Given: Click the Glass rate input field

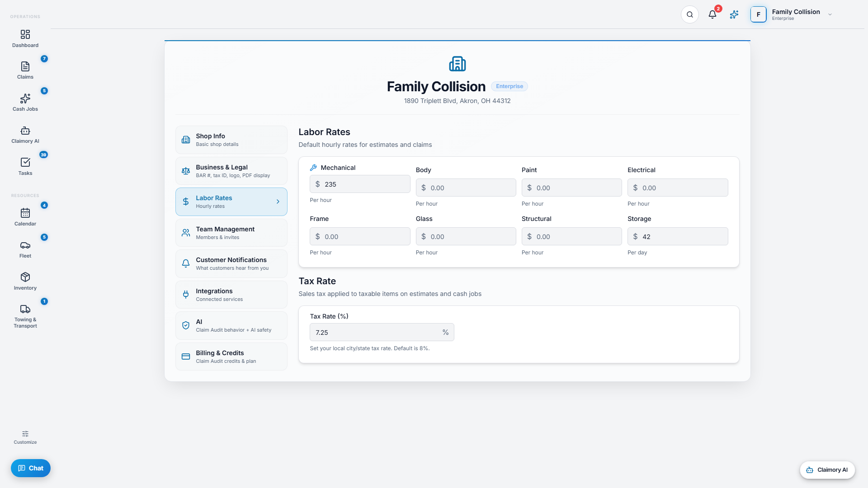Looking at the screenshot, I should point(466,236).
